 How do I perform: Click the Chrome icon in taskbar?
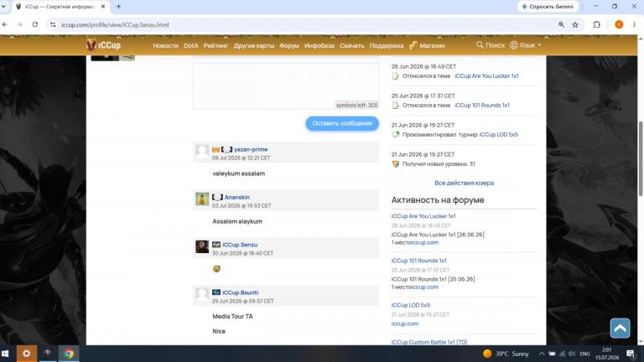pos(69,354)
